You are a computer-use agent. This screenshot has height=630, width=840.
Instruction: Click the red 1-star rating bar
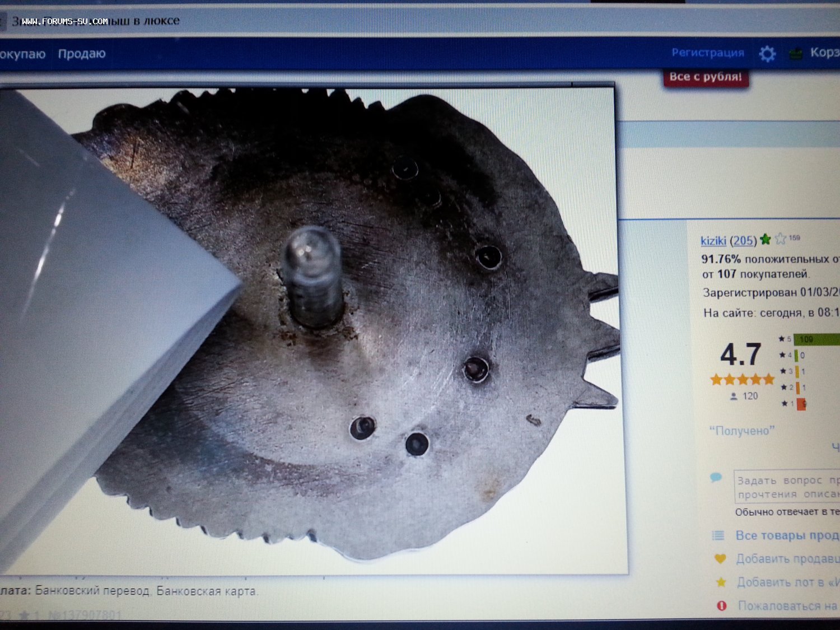point(801,403)
